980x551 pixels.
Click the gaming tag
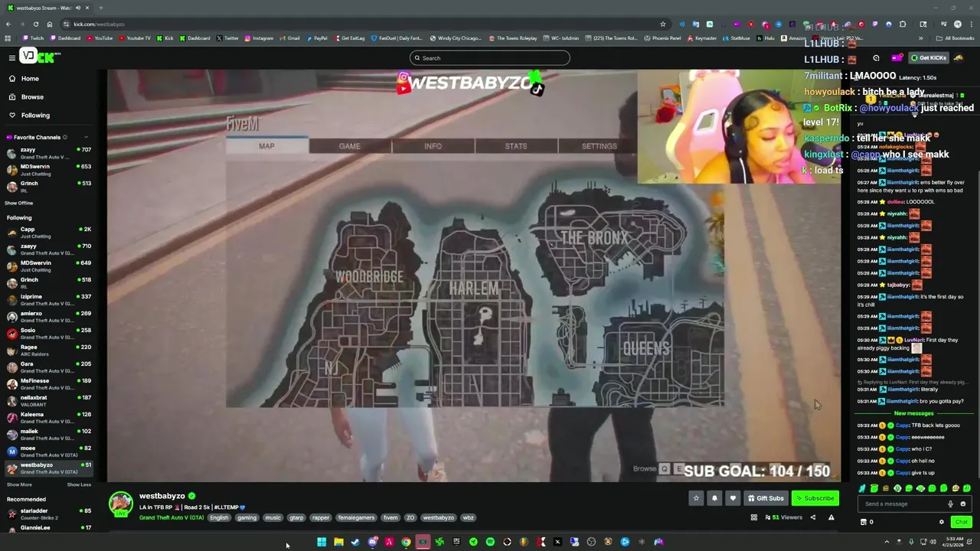pyautogui.click(x=247, y=518)
